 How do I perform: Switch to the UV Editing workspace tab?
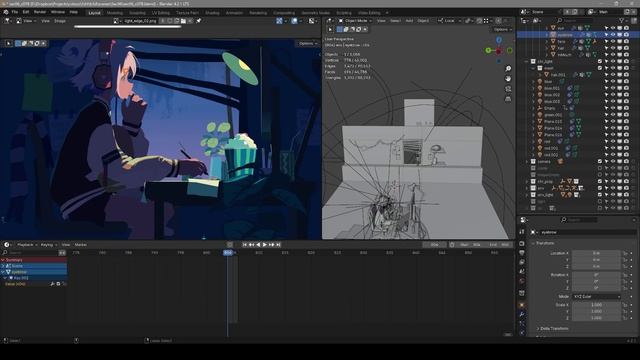pos(161,13)
